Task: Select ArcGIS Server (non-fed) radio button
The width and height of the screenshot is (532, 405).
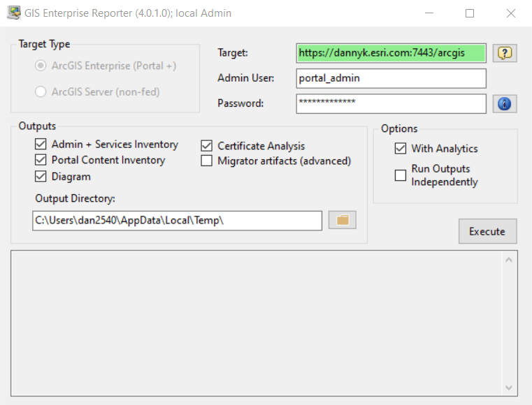Action: (41, 91)
